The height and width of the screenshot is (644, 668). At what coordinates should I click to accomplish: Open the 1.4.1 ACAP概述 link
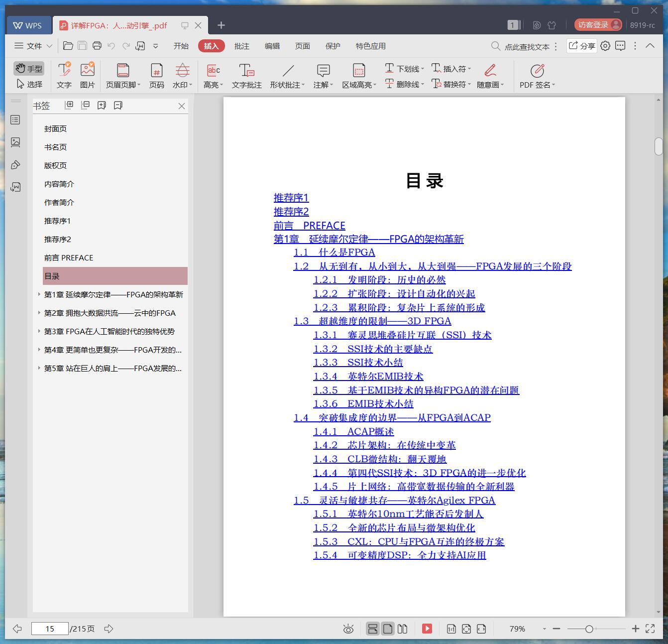pyautogui.click(x=353, y=432)
